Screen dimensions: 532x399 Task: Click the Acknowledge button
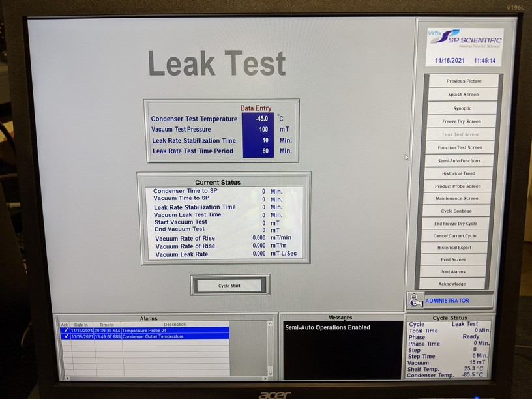coord(452,284)
